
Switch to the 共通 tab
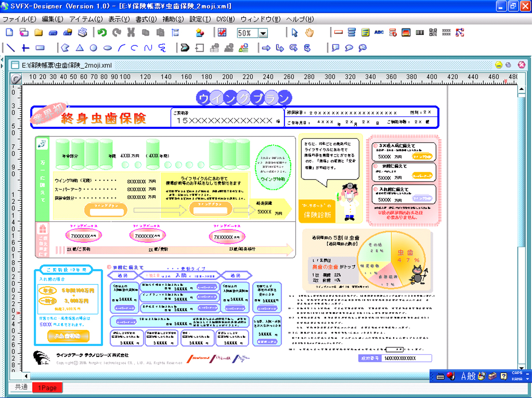point(21,387)
